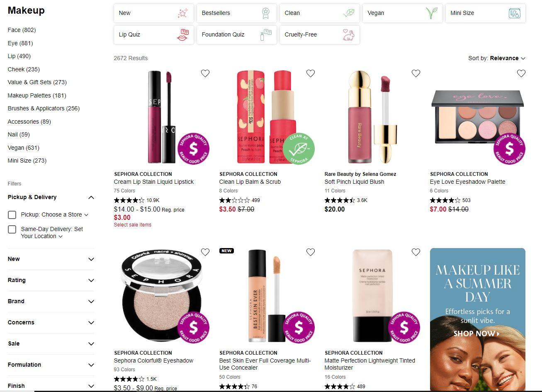Check the Pickup: Choose a Store box

pos(12,215)
